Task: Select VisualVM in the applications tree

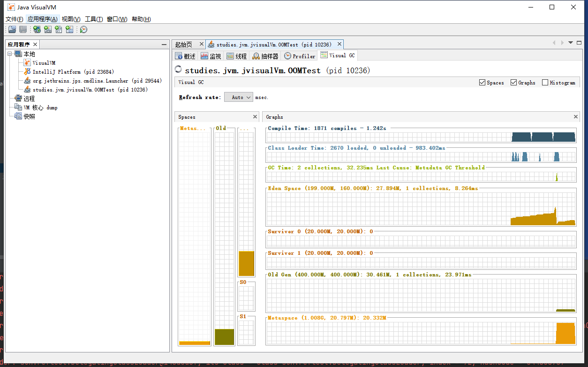Action: pyautogui.click(x=44, y=63)
